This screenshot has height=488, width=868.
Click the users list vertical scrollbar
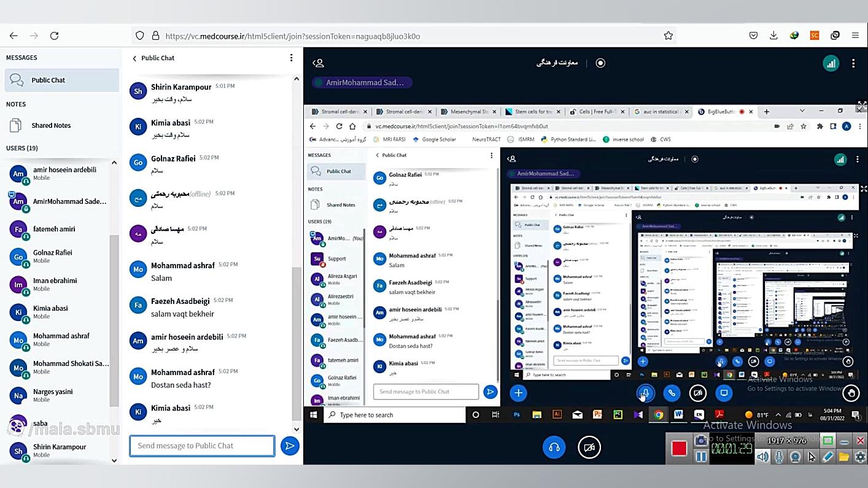(114, 319)
